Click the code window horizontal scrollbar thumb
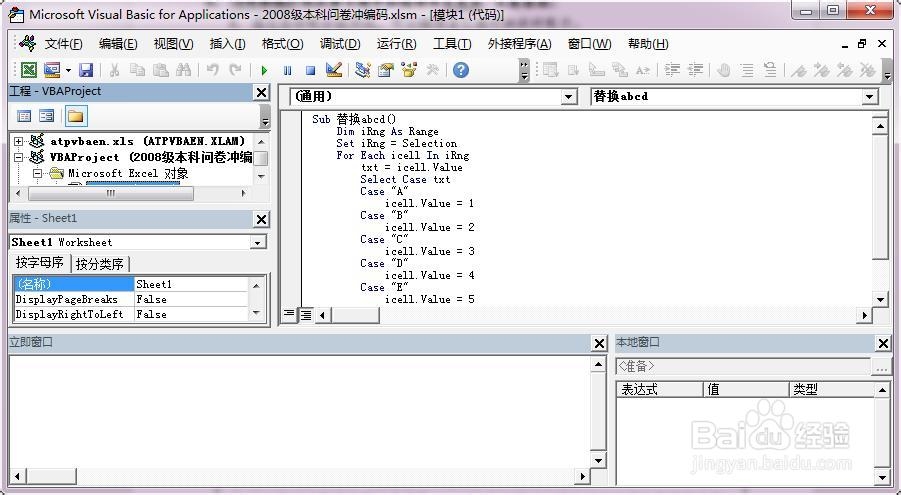 pyautogui.click(x=355, y=315)
